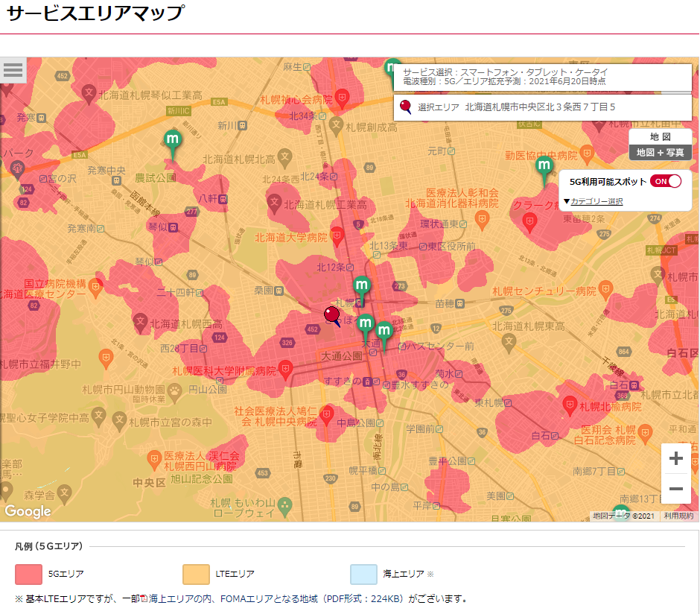Viewport: 700px width, 614px height.
Task: Click the 北海道消化器科病院 hospital pin
Action: point(482,221)
